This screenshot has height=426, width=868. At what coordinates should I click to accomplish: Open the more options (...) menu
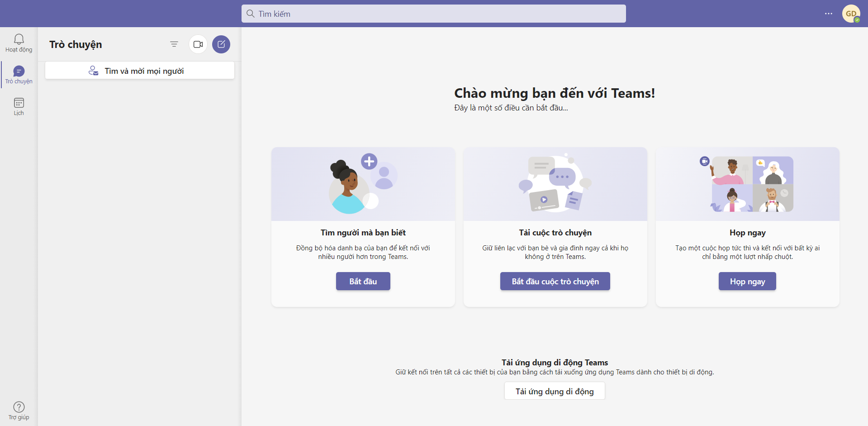coord(829,14)
